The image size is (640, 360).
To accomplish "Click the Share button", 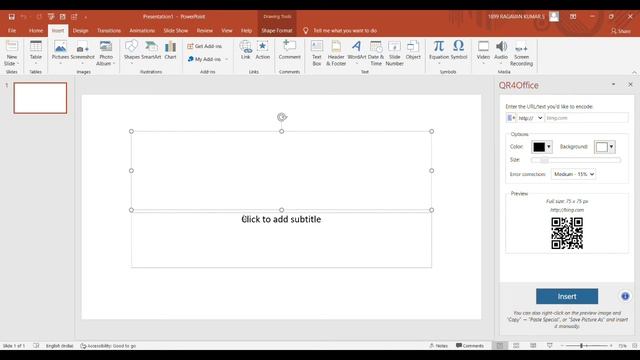I will (x=620, y=31).
